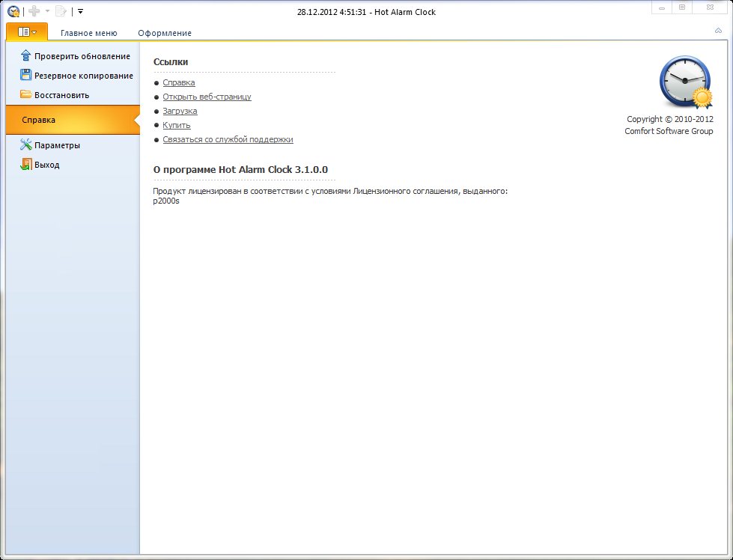Click the Ссылки section heading
The width and height of the screenshot is (733, 560).
(x=171, y=61)
